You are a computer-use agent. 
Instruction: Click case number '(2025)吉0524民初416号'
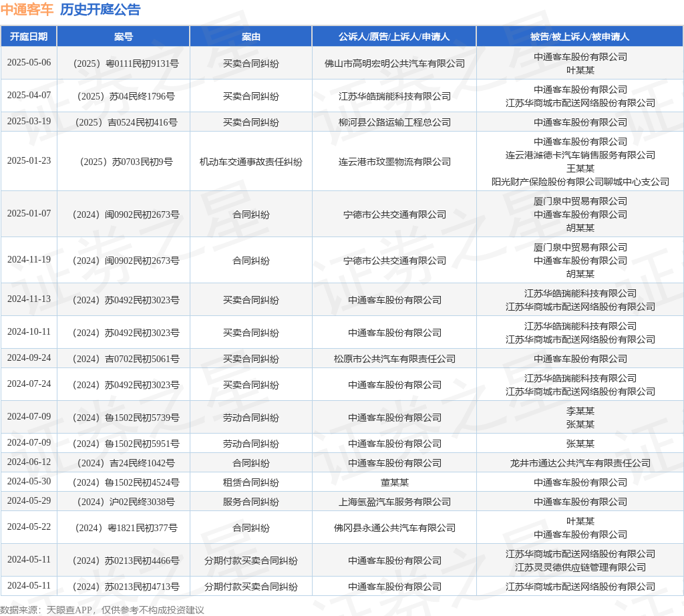126,122
